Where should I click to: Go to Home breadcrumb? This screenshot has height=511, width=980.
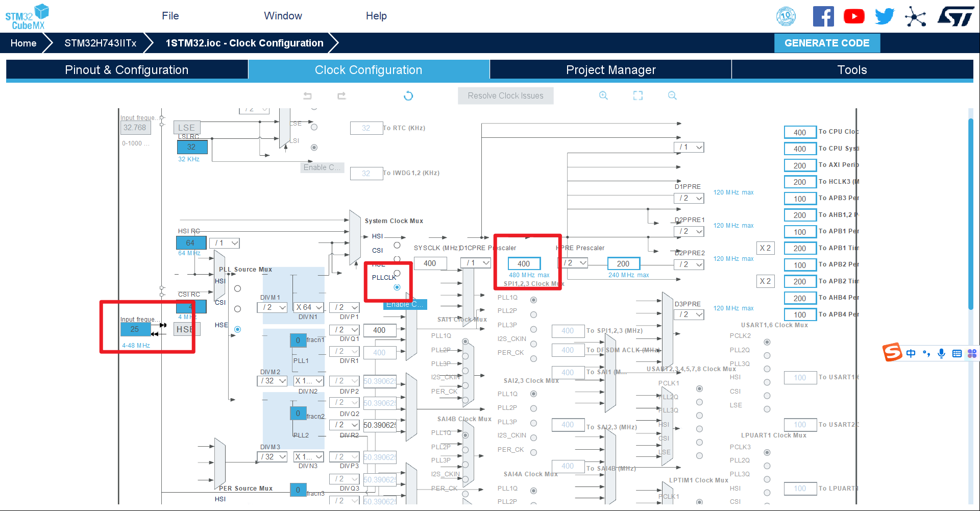click(x=23, y=43)
